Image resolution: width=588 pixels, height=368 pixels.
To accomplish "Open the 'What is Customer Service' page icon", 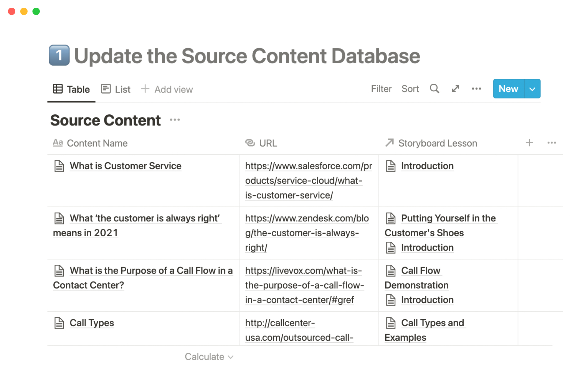I will (59, 166).
